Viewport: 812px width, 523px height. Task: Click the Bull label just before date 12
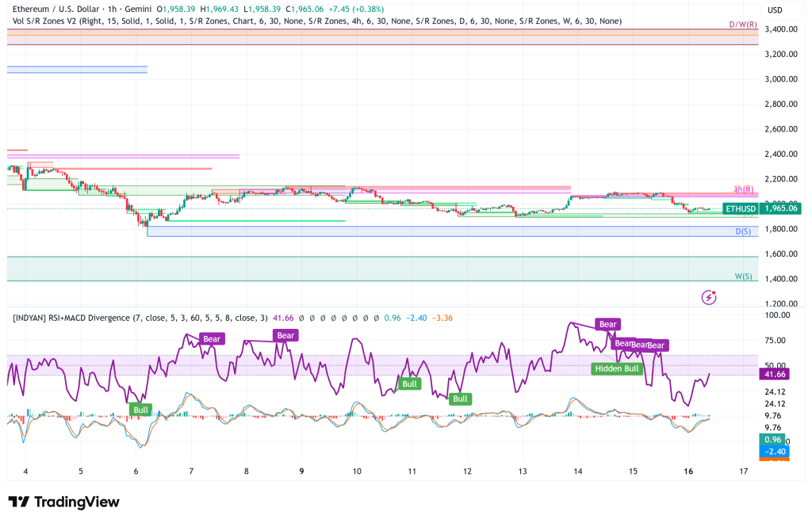coord(460,399)
